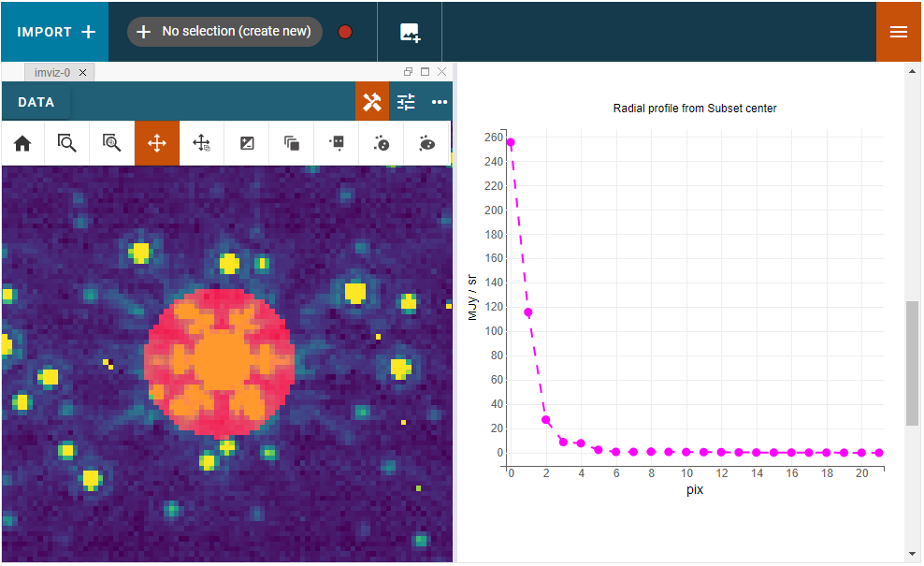Select the zoom-to-match magnifier tool
The width and height of the screenshot is (924, 566).
pyautogui.click(x=111, y=143)
